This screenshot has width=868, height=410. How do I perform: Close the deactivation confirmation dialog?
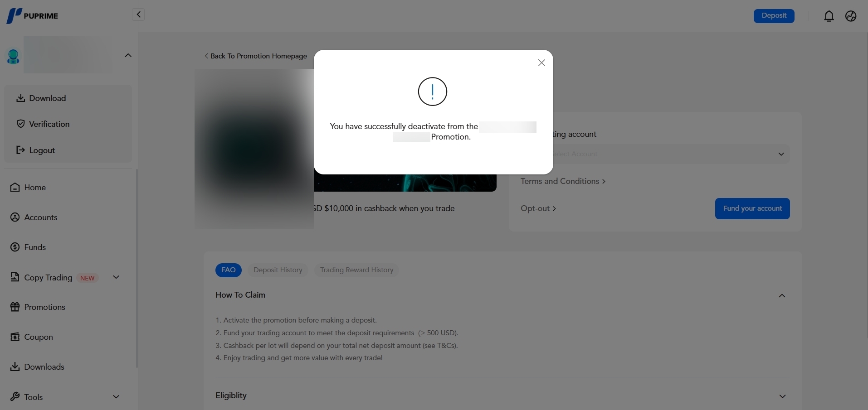click(x=541, y=63)
